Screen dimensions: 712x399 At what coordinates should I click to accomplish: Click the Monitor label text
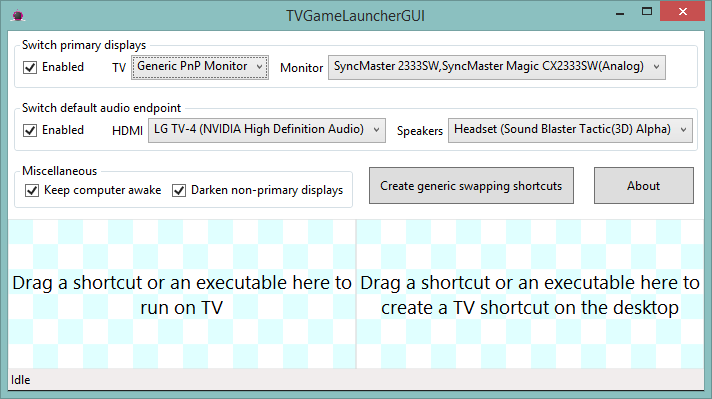tap(302, 68)
